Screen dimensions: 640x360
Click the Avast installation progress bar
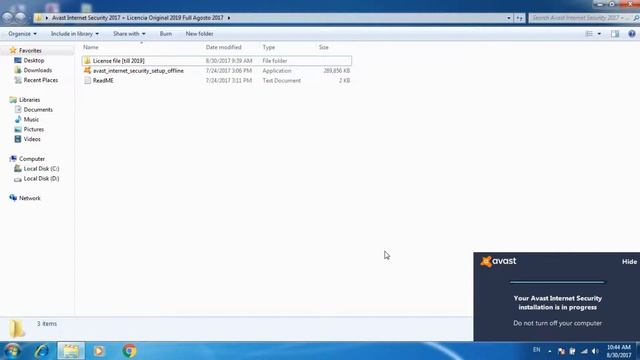click(x=557, y=282)
